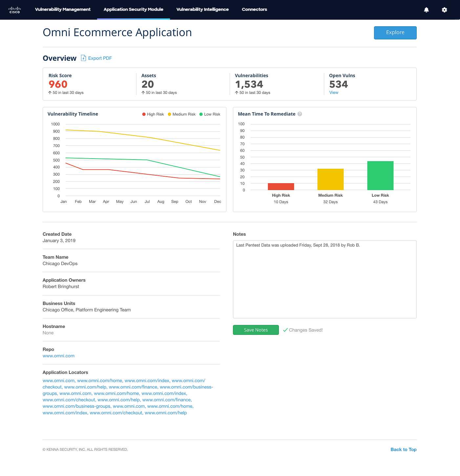Save the notes with Save Notes
Image resolution: width=460 pixels, height=476 pixels.
(x=256, y=330)
